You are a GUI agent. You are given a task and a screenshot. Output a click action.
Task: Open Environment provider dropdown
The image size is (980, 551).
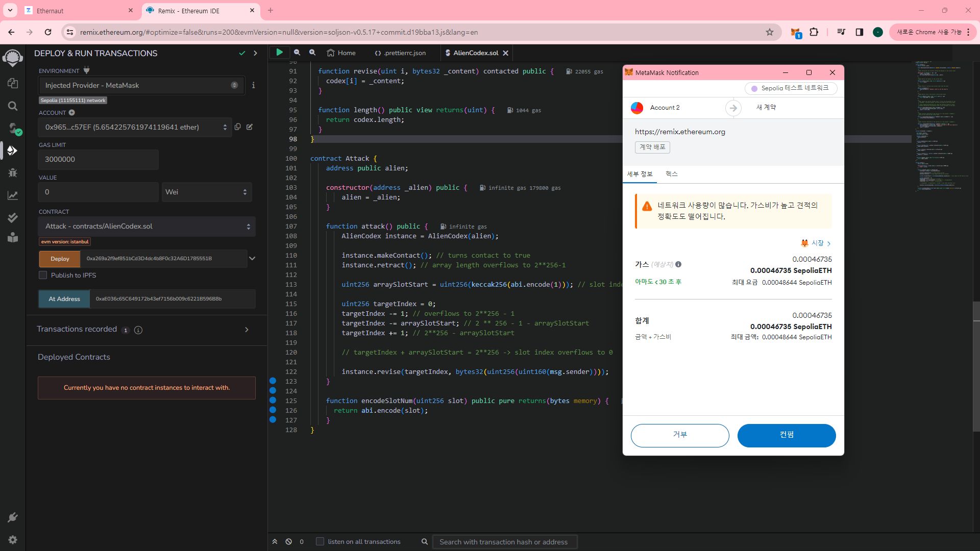(141, 85)
